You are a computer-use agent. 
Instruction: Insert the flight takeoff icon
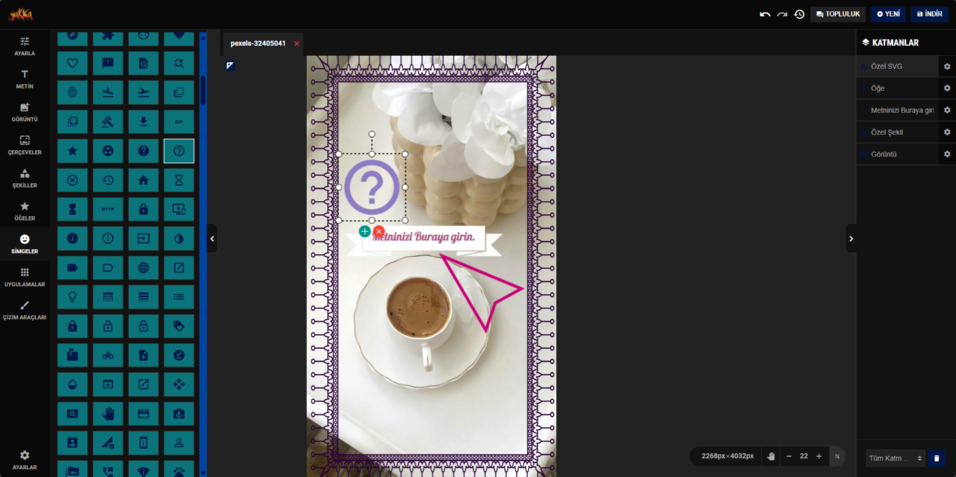tap(143, 92)
